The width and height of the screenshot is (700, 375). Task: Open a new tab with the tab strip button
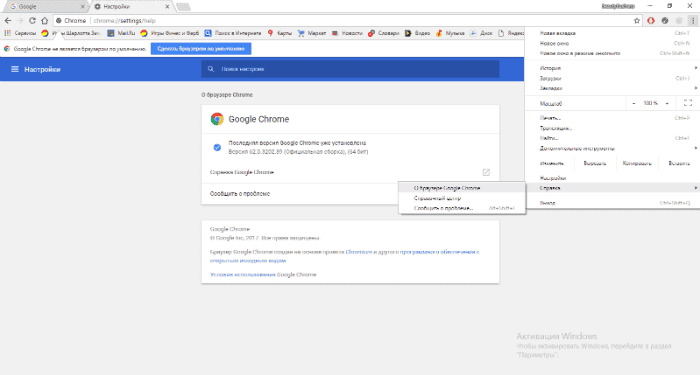point(183,7)
